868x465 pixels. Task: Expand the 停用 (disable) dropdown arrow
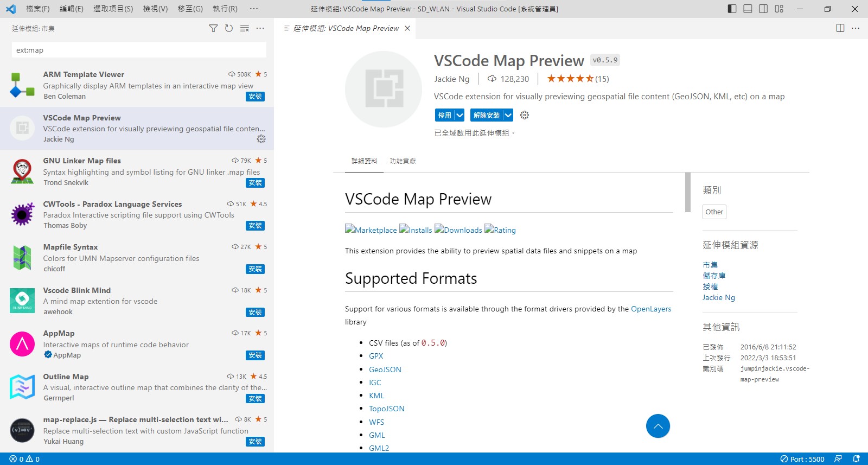point(459,115)
